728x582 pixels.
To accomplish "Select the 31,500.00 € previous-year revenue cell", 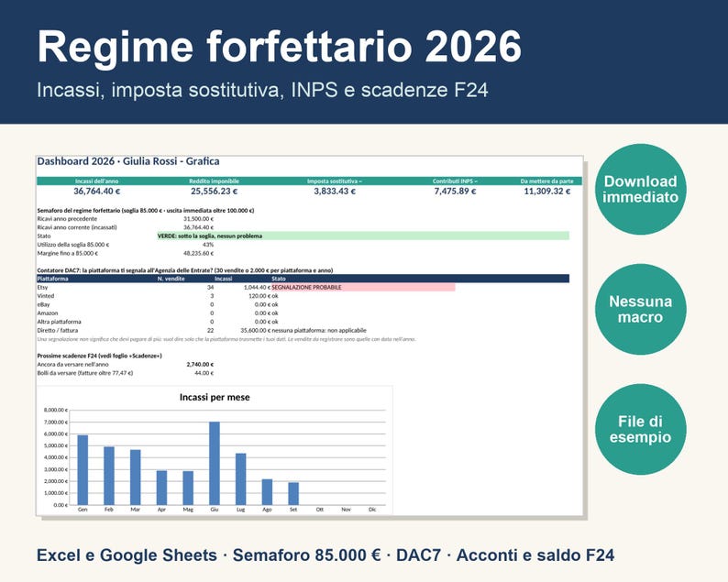I will (x=198, y=219).
